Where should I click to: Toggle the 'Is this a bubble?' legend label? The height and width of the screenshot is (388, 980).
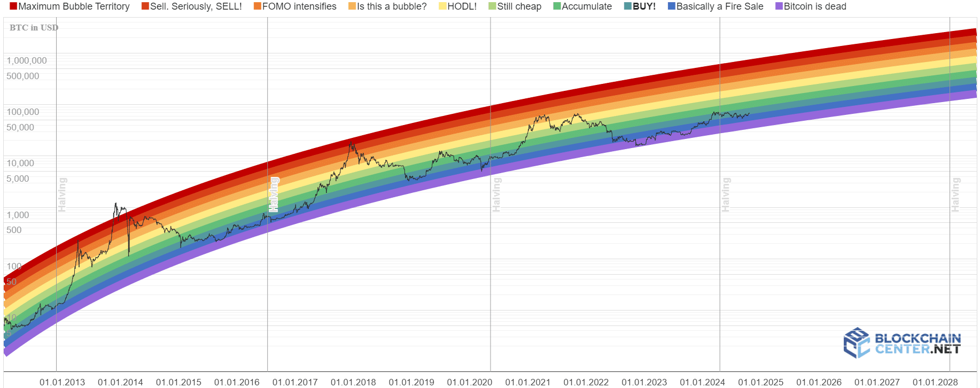pos(392,6)
